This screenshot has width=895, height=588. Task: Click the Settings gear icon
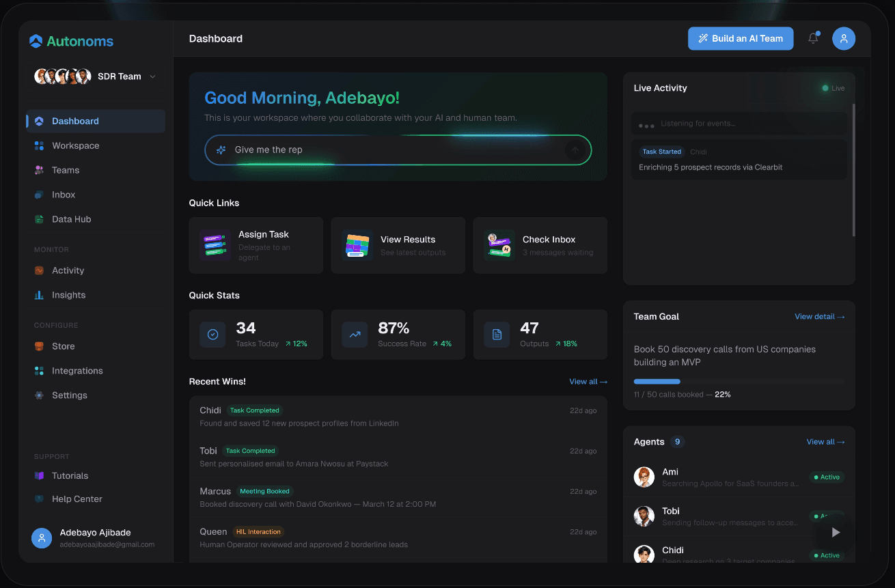pyautogui.click(x=39, y=395)
